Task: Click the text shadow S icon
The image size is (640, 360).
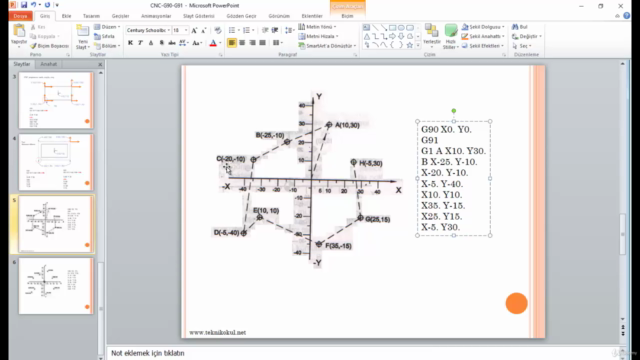Action: click(162, 43)
